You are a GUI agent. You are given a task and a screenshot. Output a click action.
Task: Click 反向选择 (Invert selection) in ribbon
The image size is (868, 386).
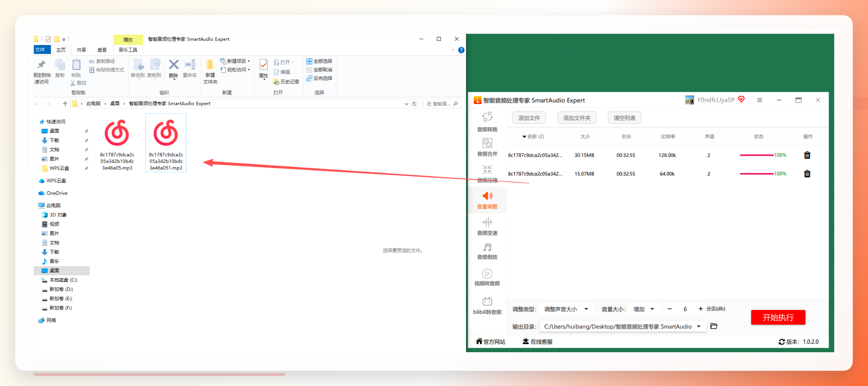pyautogui.click(x=319, y=78)
